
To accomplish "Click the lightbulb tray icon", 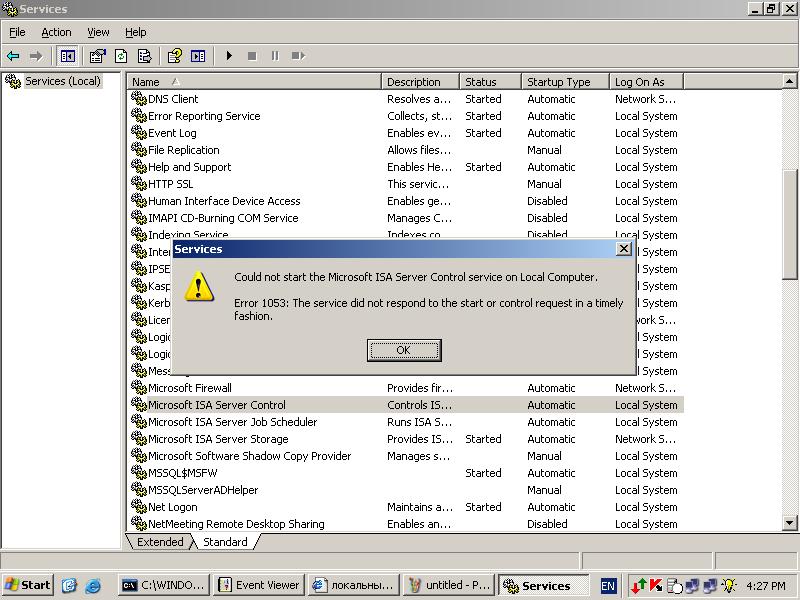I will coord(729,585).
